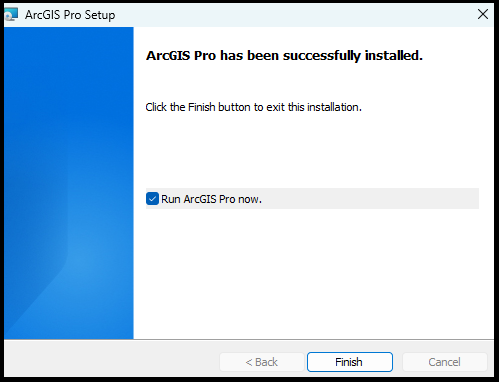Click the ArcGIS Pro Setup installer icon

point(11,15)
